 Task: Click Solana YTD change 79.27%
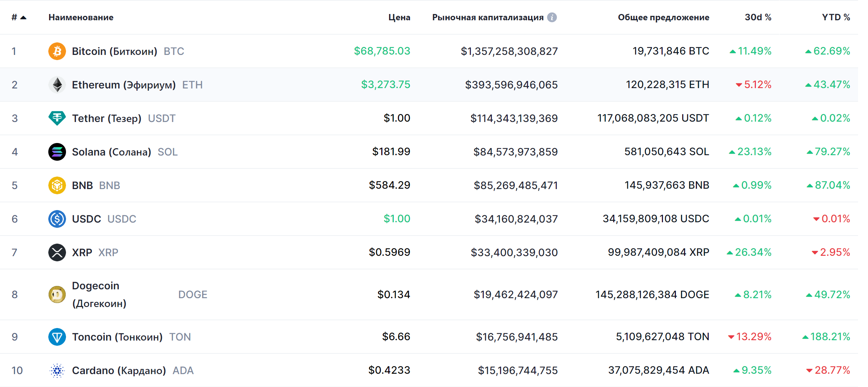coord(829,151)
